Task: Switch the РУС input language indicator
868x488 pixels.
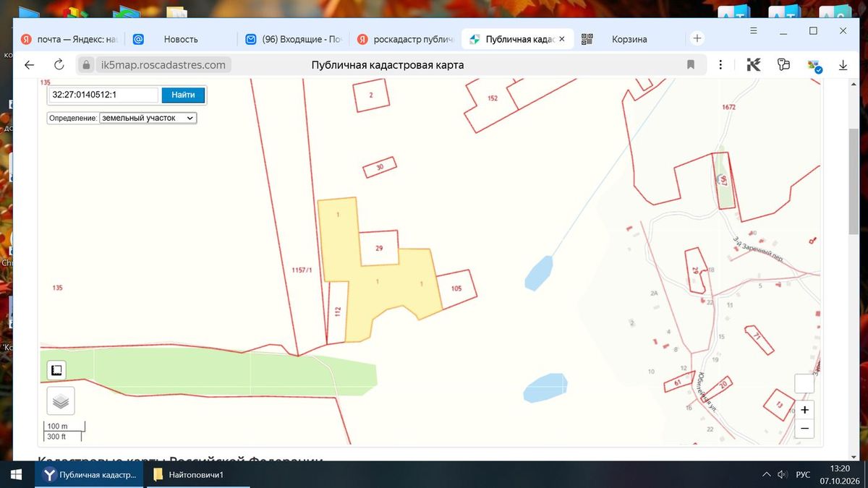Action: coord(803,475)
